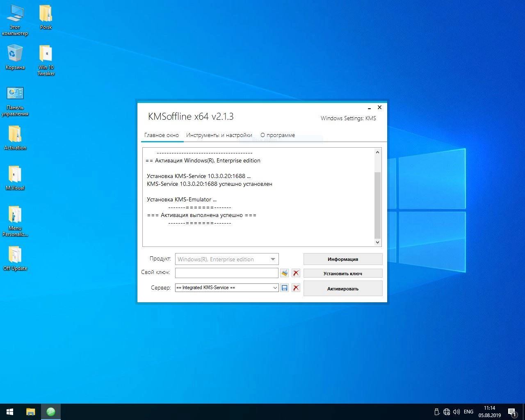Open the Poisk folder on desktop
This screenshot has width=525, height=420.
coord(46,18)
